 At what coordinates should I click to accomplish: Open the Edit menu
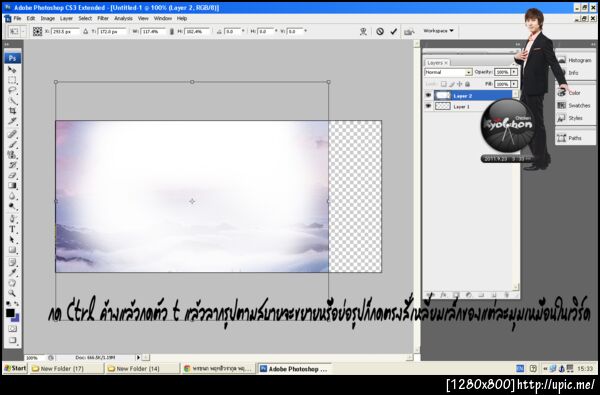click(31, 18)
